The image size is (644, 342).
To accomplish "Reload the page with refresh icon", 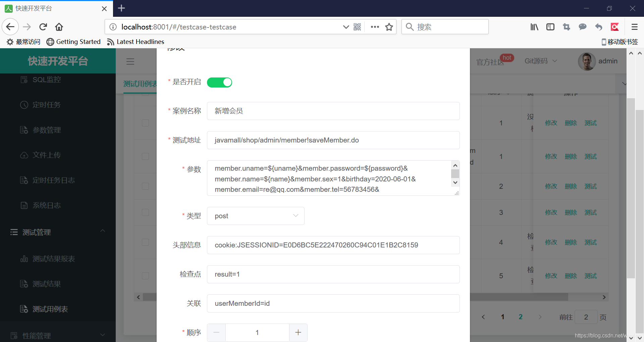I will 43,27.
